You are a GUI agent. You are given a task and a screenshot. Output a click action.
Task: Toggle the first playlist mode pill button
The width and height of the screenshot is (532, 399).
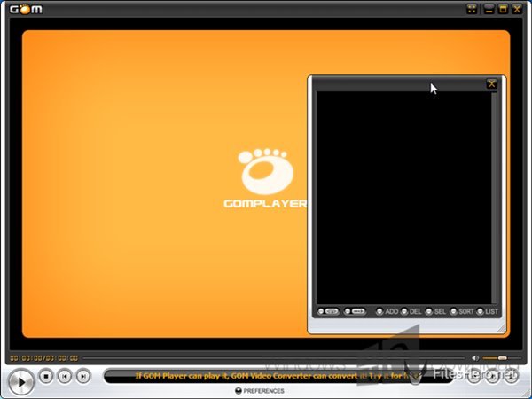point(328,311)
